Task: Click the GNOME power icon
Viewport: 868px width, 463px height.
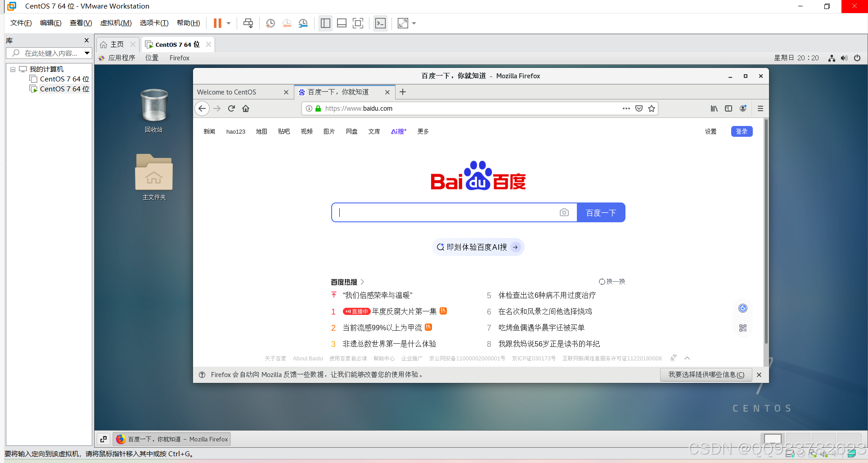Action: click(857, 58)
